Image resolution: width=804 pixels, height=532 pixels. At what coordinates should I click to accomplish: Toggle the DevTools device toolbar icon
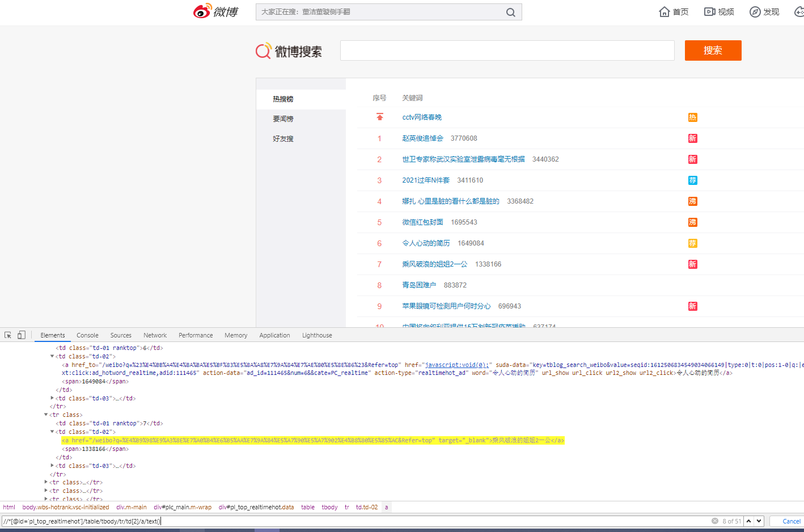click(x=21, y=335)
